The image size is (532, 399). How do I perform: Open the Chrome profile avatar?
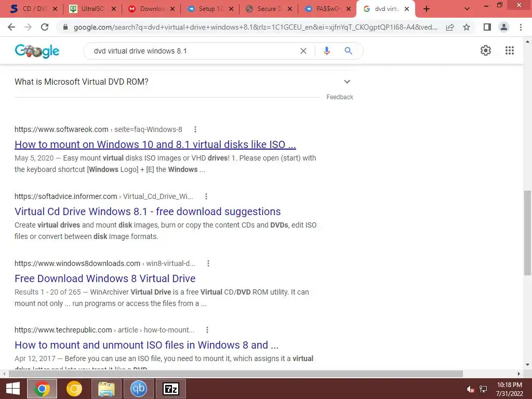[504, 27]
